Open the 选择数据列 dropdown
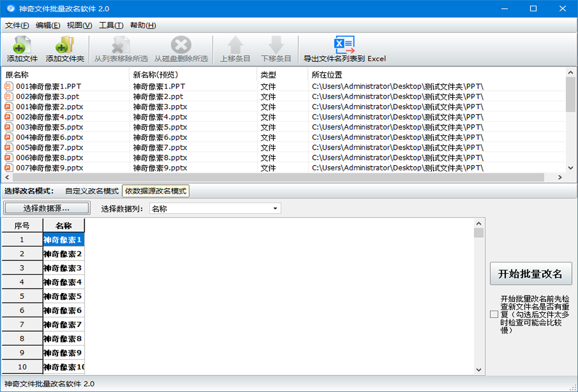578x392 pixels. tap(275, 208)
